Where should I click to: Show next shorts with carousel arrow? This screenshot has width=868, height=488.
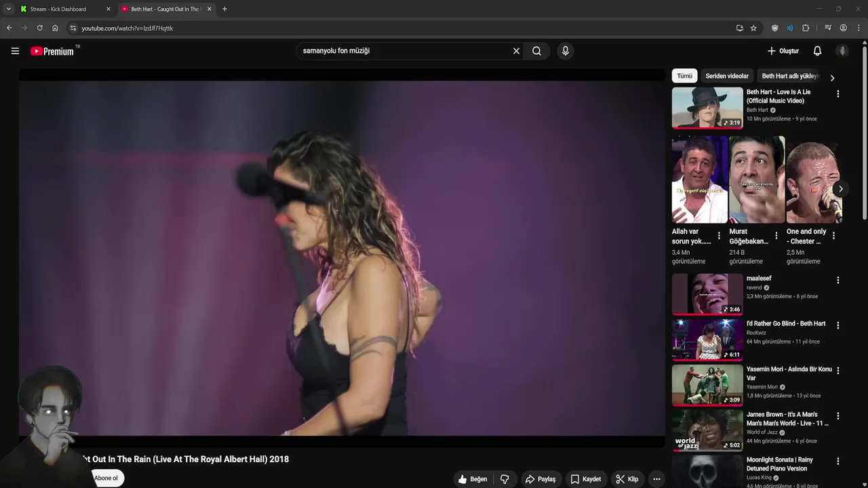coord(840,189)
